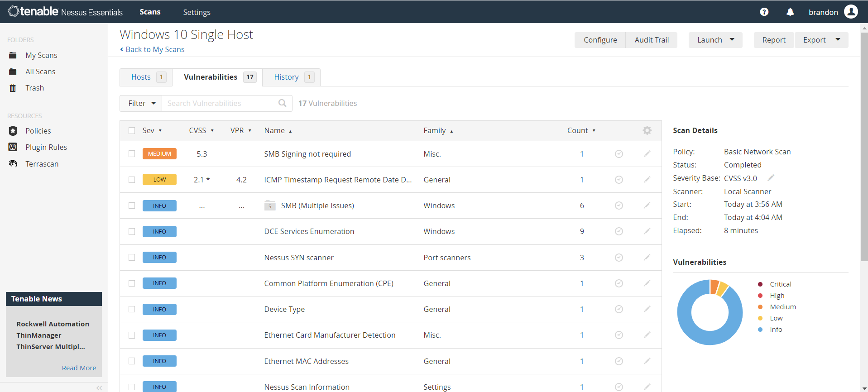Select the Vulnerabilities tab
The width and height of the screenshot is (868, 392).
(217, 77)
